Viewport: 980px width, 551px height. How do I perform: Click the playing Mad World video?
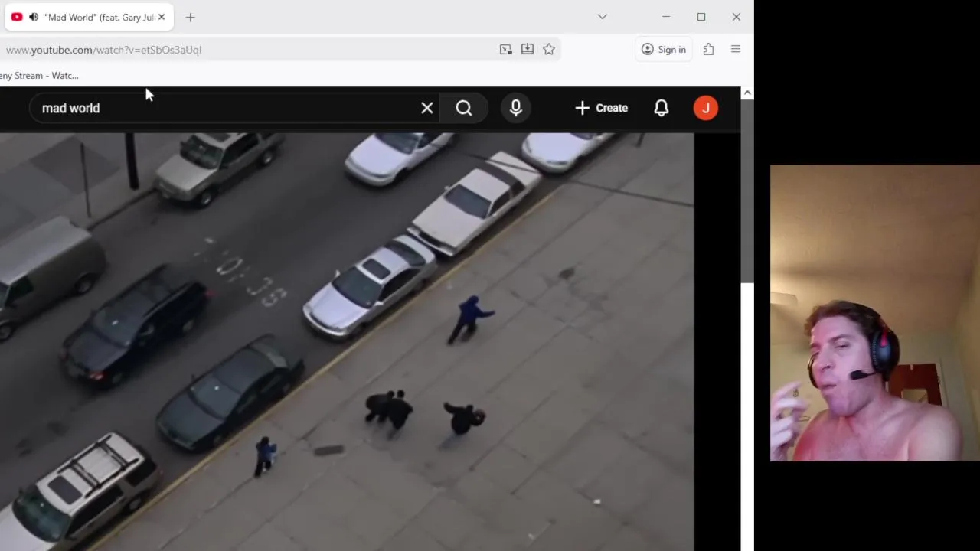347,341
